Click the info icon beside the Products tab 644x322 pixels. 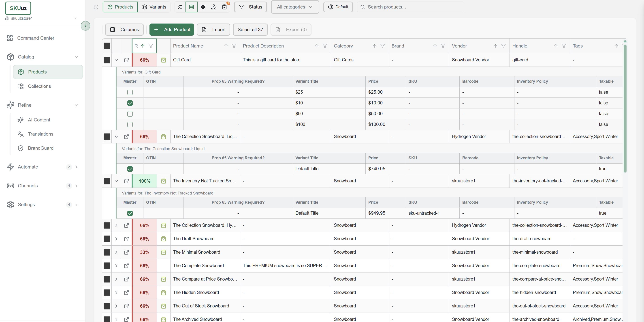(x=96, y=7)
